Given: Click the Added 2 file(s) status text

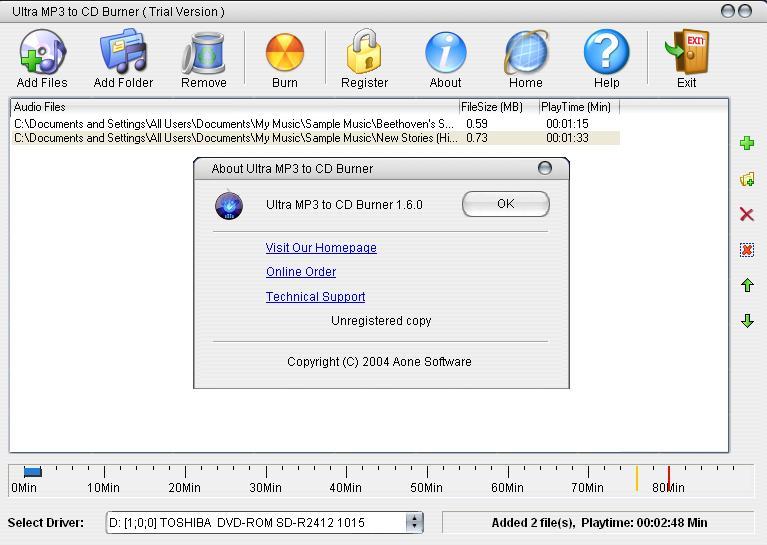Looking at the screenshot, I should (x=599, y=523).
